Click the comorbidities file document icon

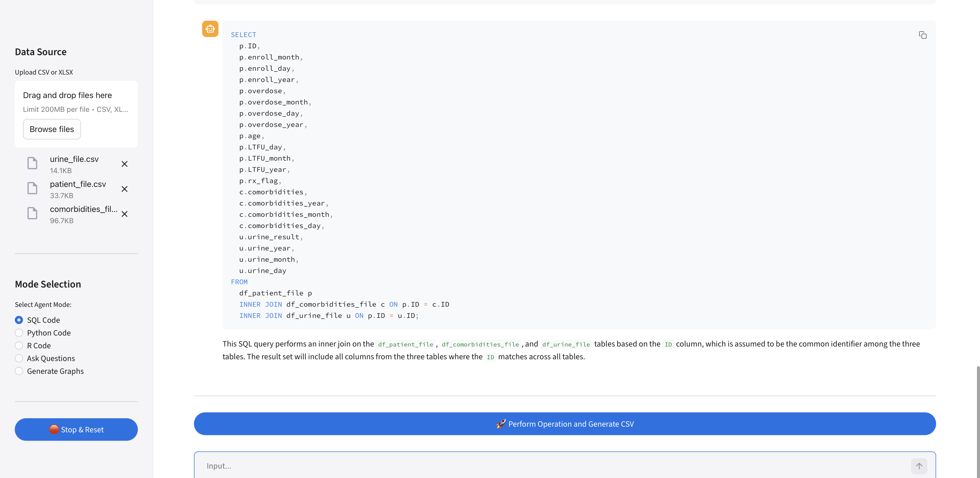click(x=32, y=213)
